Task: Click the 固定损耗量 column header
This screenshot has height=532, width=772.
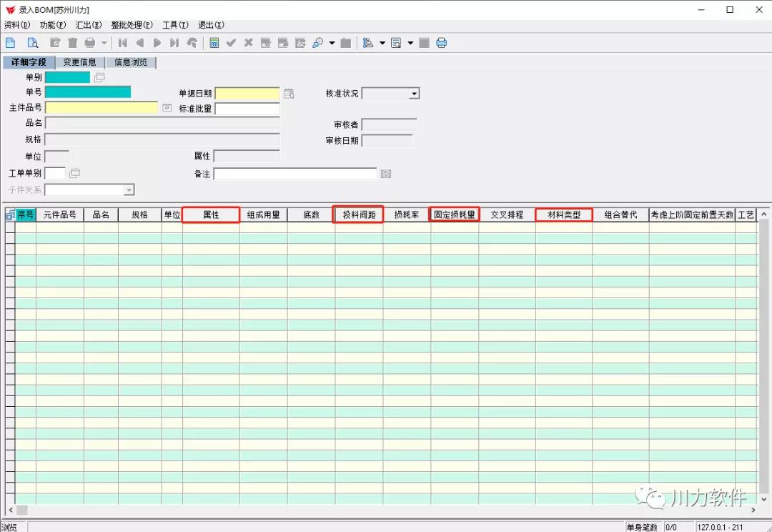Action: 454,215
